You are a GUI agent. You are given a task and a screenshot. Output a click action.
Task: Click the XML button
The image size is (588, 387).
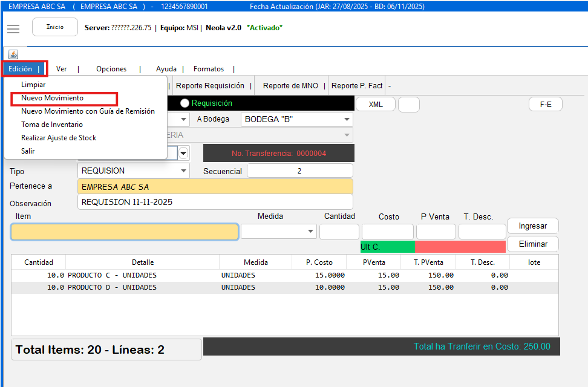pos(376,105)
